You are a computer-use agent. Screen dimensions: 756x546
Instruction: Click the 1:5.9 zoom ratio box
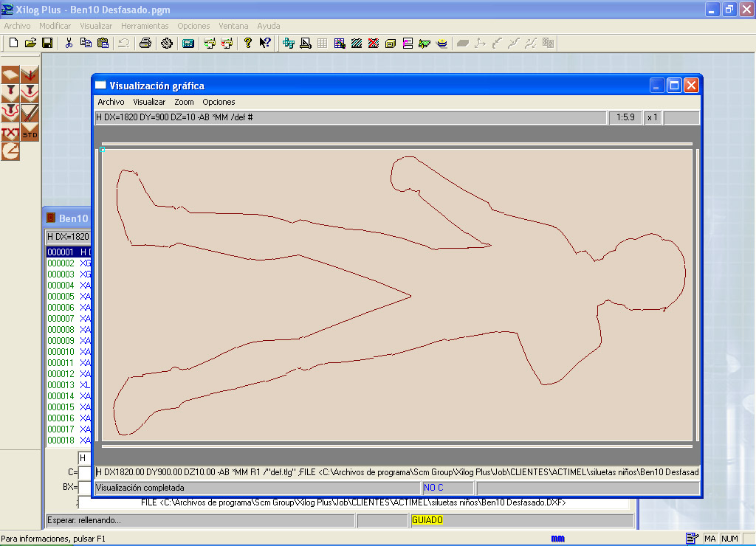tap(625, 117)
